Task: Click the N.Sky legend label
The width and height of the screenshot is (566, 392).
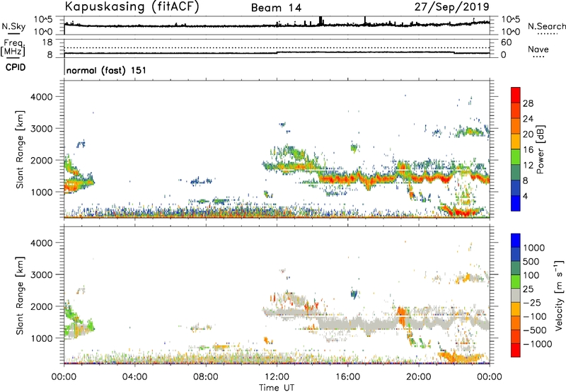Action: click(13, 26)
